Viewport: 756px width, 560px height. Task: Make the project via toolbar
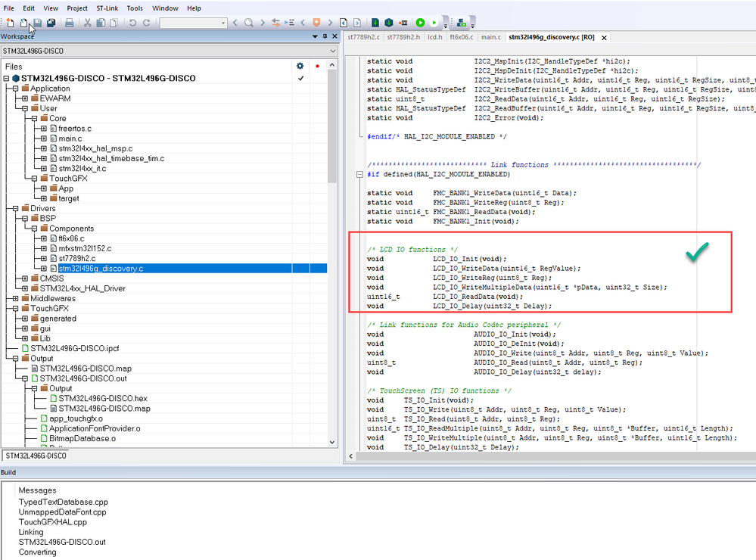tap(389, 23)
